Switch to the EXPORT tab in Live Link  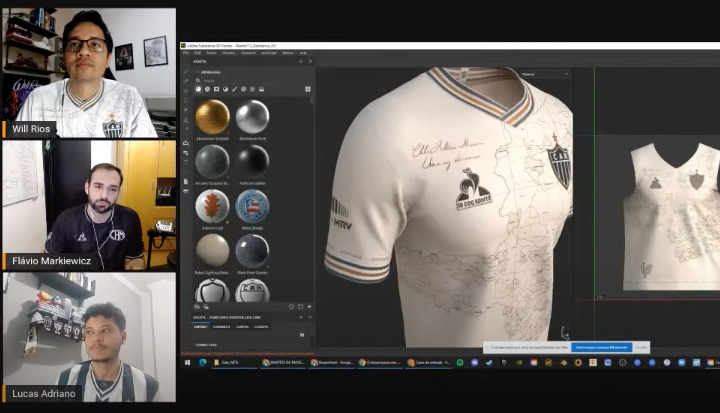point(200,327)
